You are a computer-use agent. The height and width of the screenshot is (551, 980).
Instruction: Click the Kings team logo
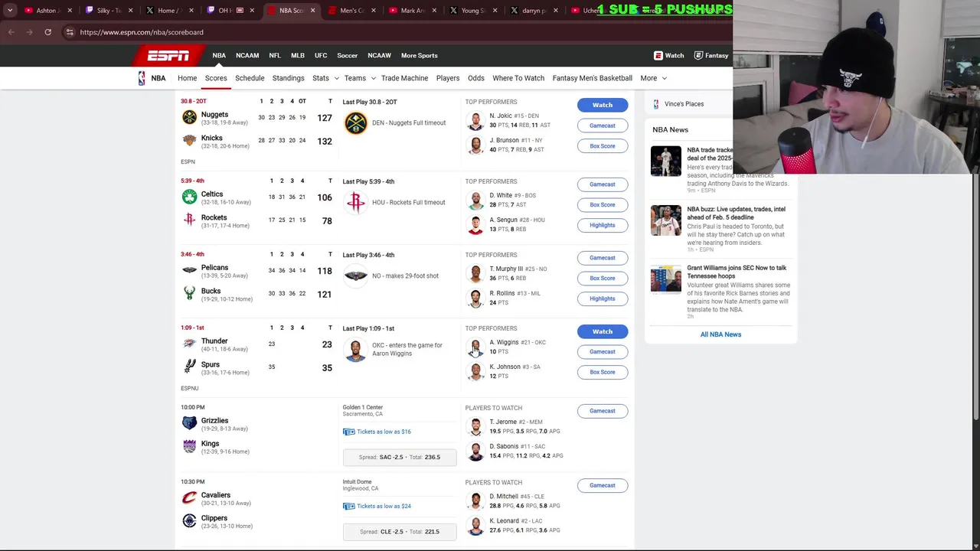(x=189, y=446)
